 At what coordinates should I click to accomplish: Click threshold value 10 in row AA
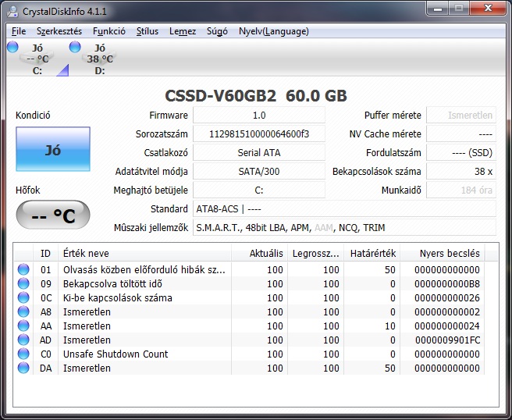pyautogui.click(x=390, y=326)
